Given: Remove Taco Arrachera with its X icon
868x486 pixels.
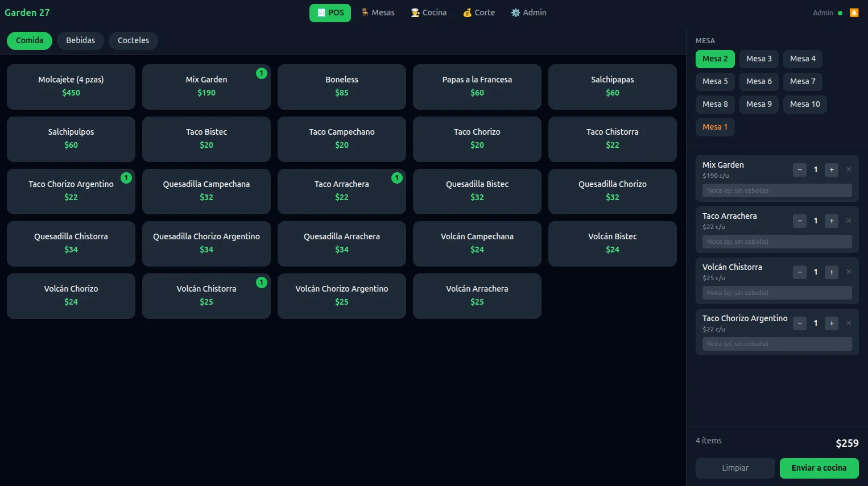Looking at the screenshot, I should coord(849,221).
